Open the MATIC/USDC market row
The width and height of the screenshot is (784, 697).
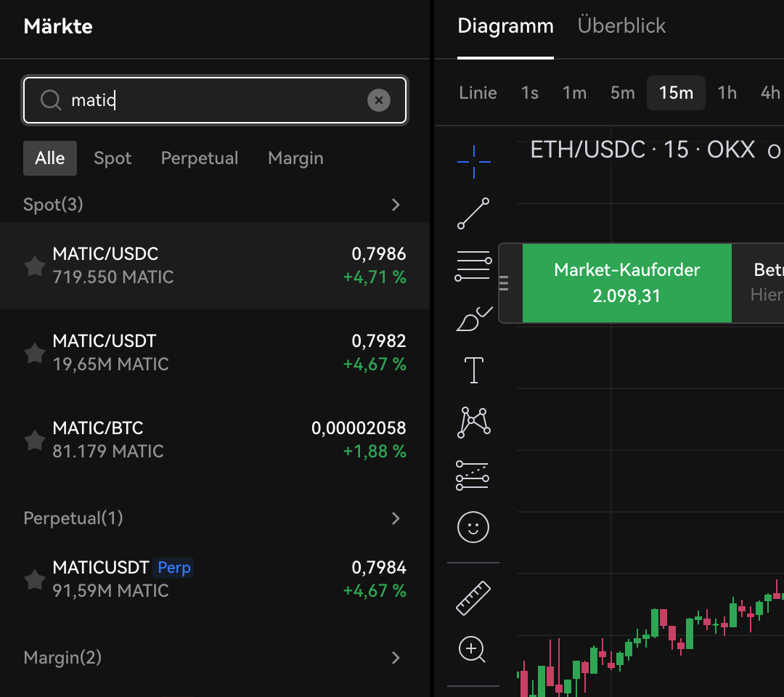pyautogui.click(x=215, y=266)
